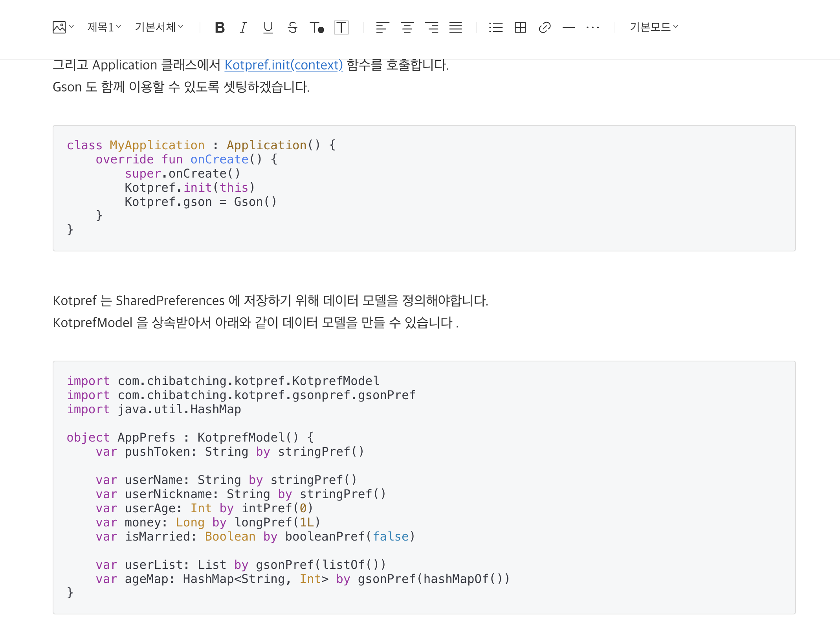Align text to the right
The width and height of the screenshot is (840, 638).
click(x=432, y=27)
